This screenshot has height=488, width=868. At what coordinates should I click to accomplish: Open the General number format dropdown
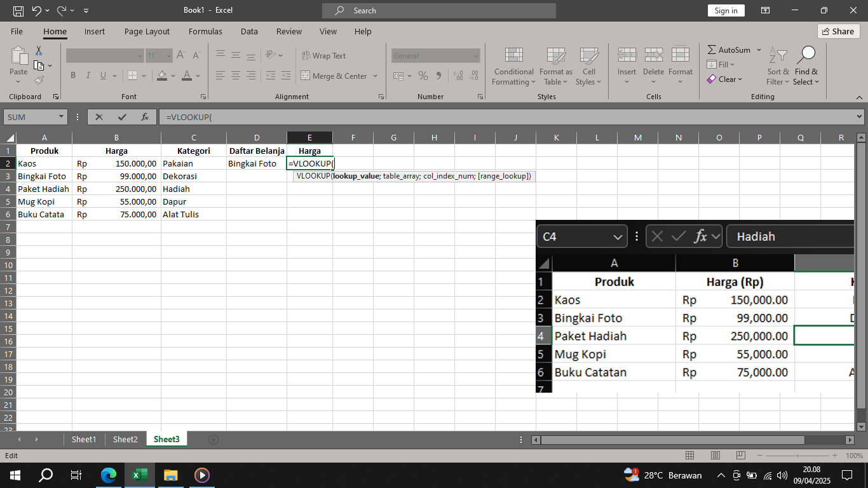point(477,55)
